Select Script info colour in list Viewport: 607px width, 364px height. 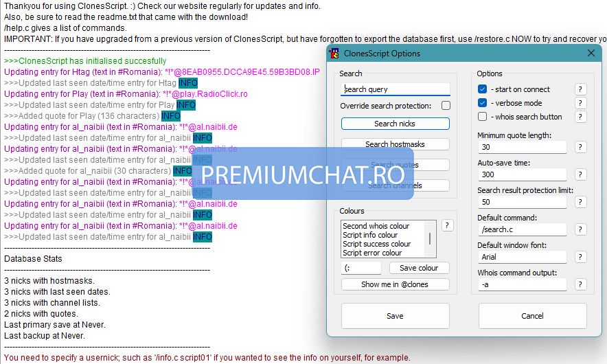point(370,235)
